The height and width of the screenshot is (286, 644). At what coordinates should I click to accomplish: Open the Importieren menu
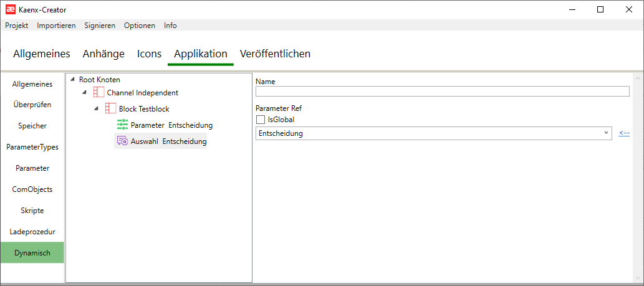tap(56, 26)
